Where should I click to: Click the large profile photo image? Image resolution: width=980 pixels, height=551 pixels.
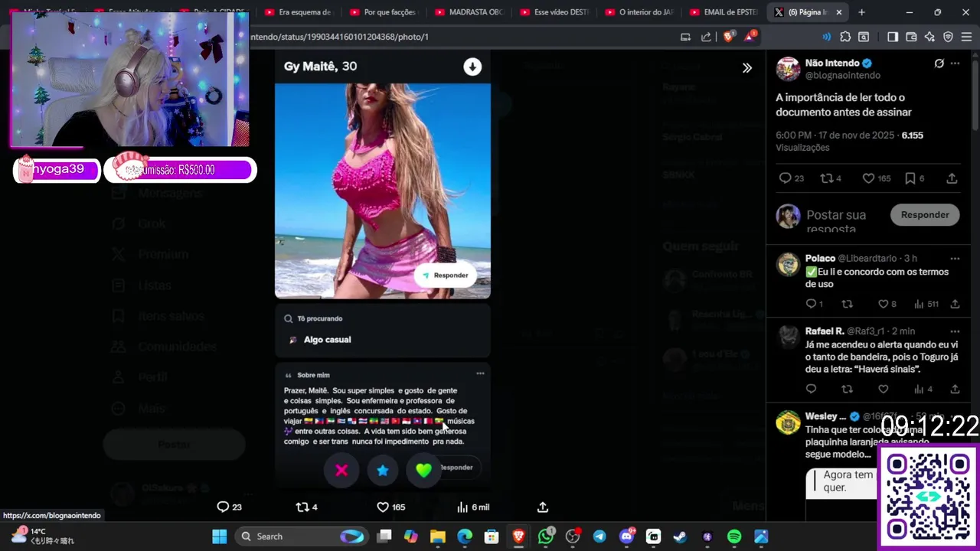pyautogui.click(x=383, y=191)
